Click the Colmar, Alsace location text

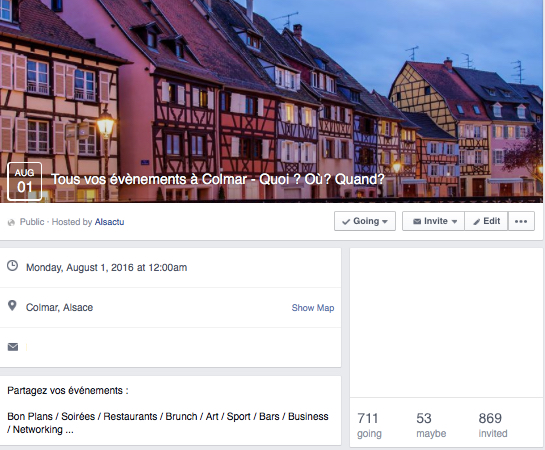(59, 308)
